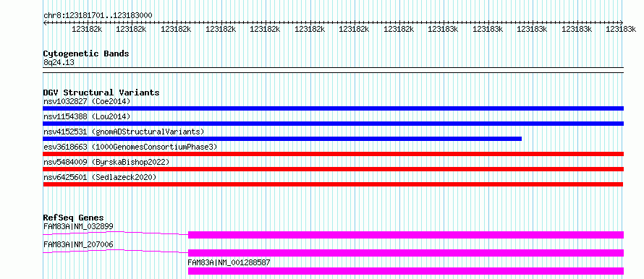Click the 8q24.13 band label
Image resolution: width=644 pixels, height=279 pixels.
coord(59,62)
